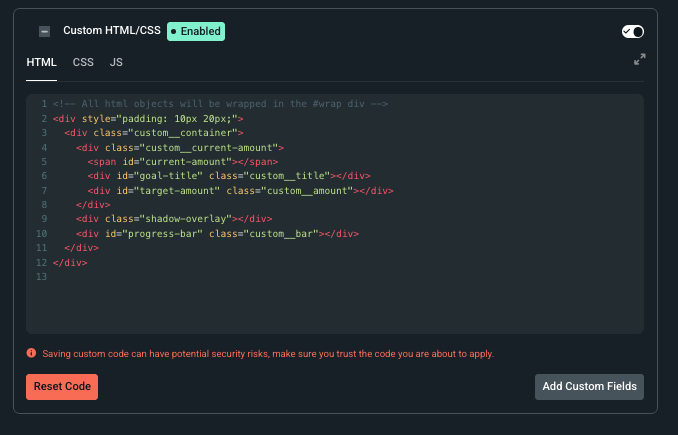678x435 pixels.
Task: Click the custom__current-amount div line
Action: pyautogui.click(x=180, y=147)
